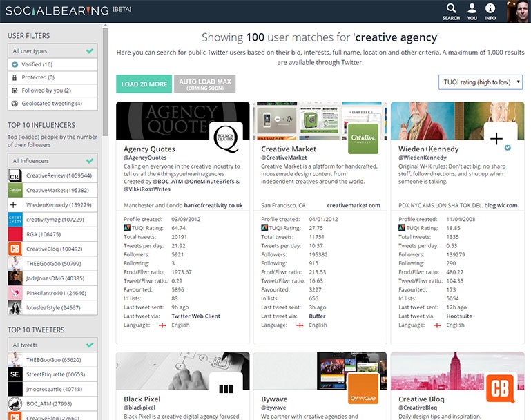531x420 pixels.
Task: Open the bankofcreativity.co.uk link
Action: (213, 205)
